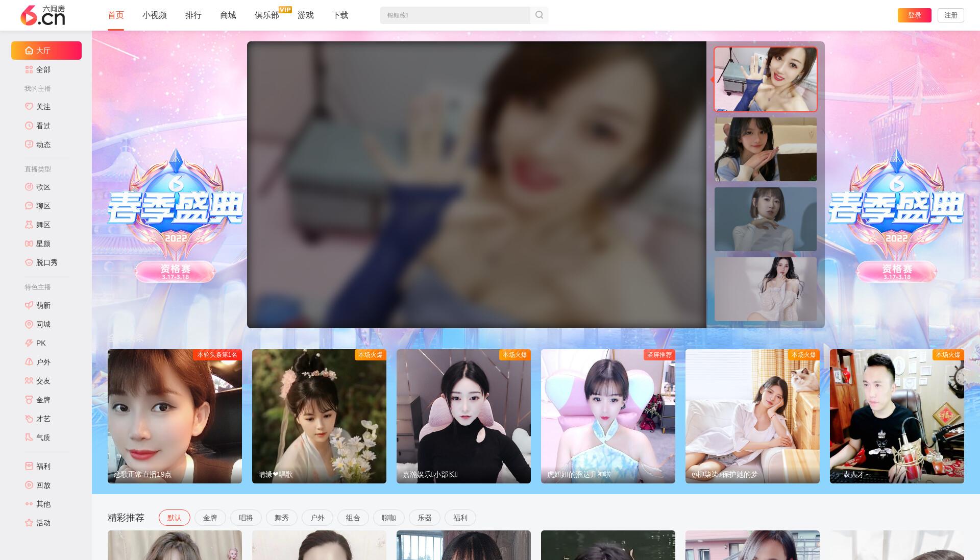Click the heart icon beside 关注
980x560 pixels.
pos(29,107)
